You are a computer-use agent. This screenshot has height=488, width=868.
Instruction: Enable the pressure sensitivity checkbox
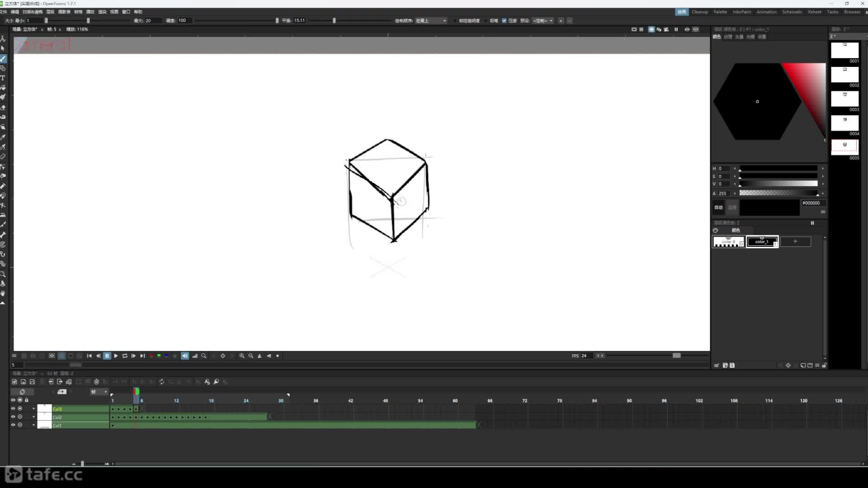[504, 21]
